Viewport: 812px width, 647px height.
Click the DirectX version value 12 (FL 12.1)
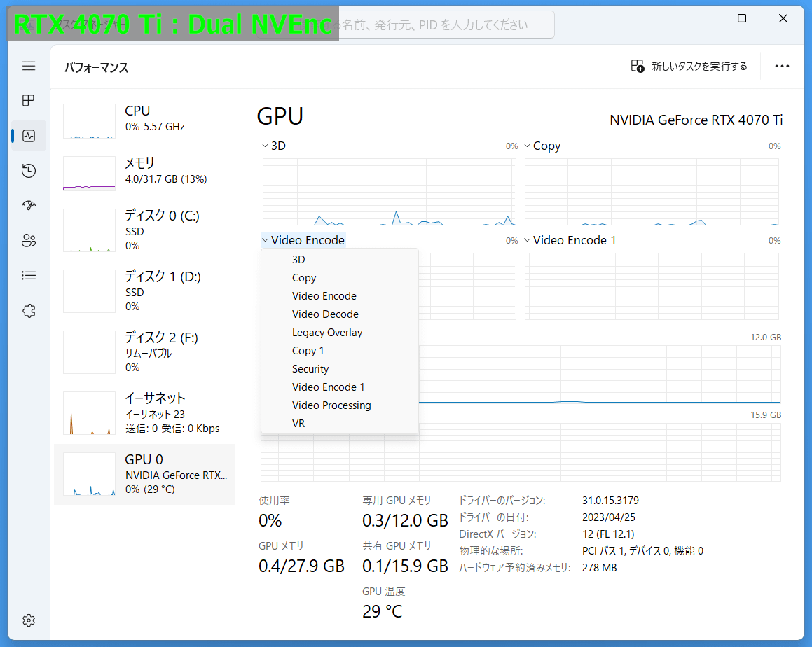[608, 534]
